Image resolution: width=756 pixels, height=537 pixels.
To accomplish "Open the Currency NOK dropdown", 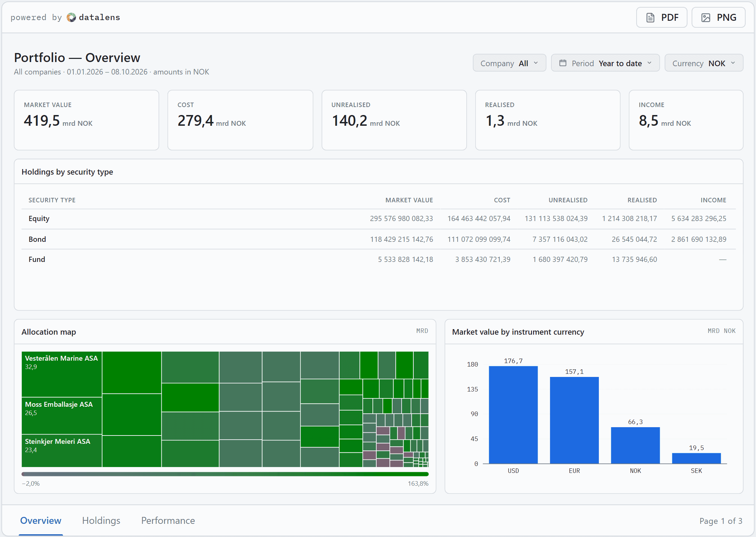I will click(x=704, y=63).
